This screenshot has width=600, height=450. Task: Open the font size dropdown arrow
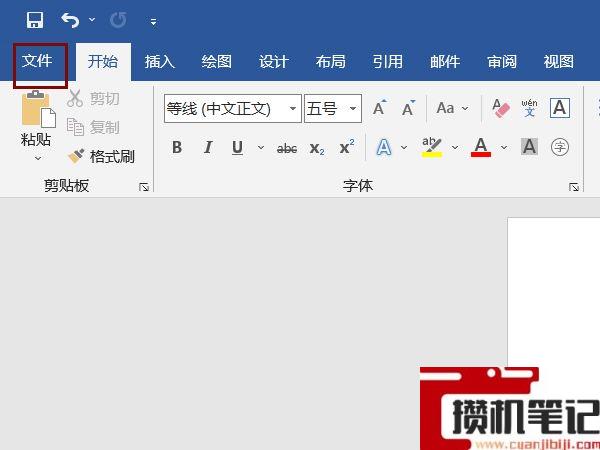point(353,109)
